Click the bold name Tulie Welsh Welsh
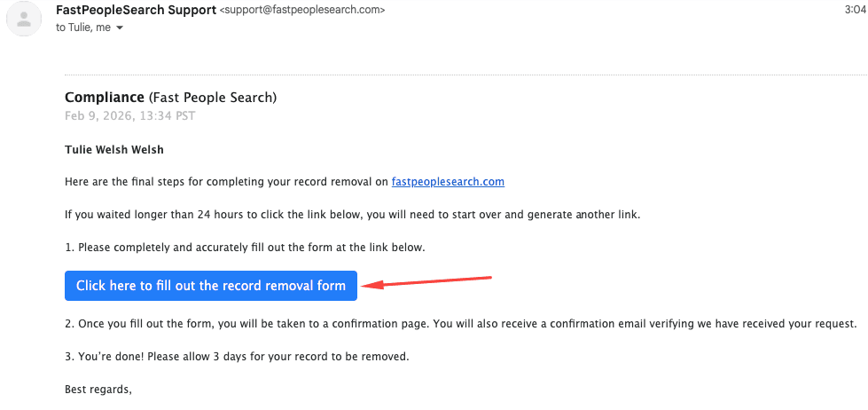Image resolution: width=868 pixels, height=410 pixels. click(x=114, y=150)
